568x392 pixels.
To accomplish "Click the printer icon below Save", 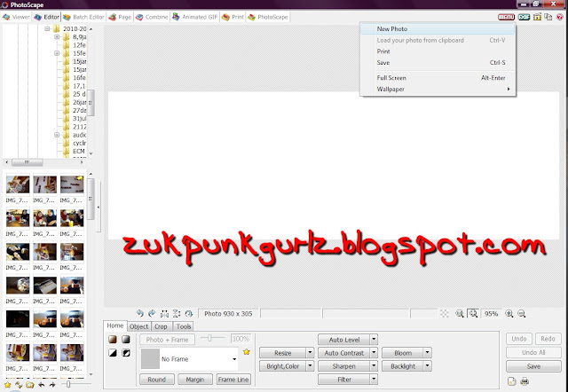I will (x=525, y=381).
